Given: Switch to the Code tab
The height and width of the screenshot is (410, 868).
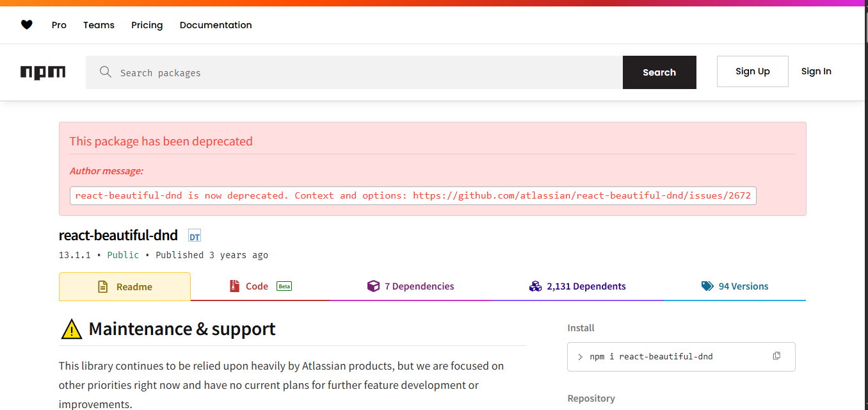Looking at the screenshot, I should [260, 286].
